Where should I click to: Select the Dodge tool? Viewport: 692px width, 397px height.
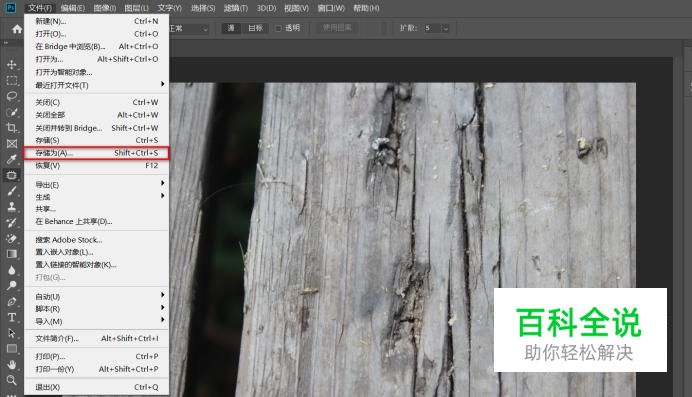coord(12,285)
